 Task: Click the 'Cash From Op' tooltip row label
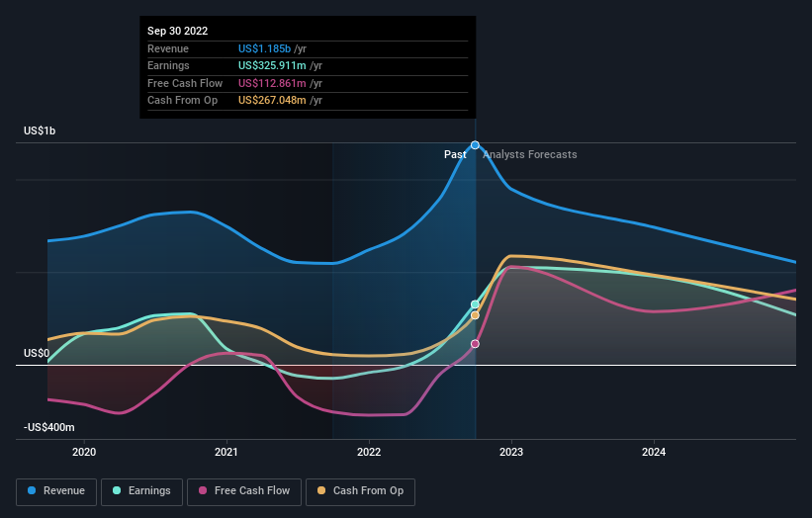pos(182,101)
